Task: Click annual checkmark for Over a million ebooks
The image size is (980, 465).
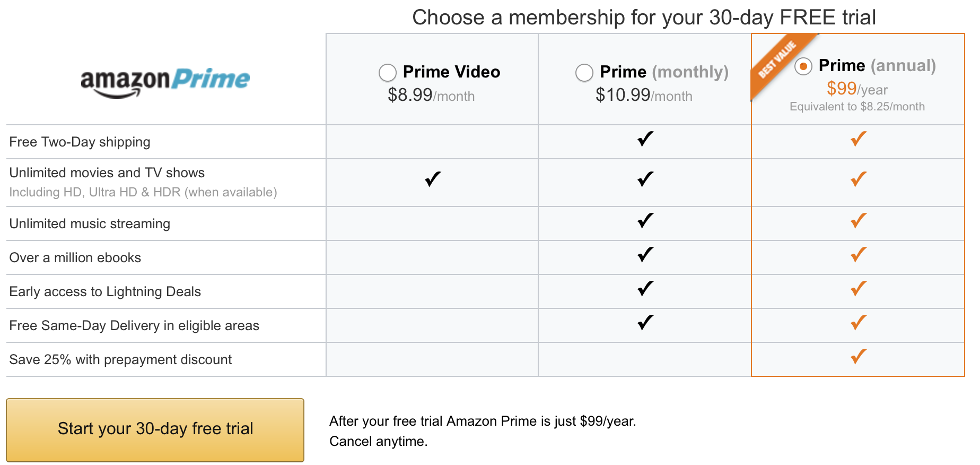Action: coord(859,255)
